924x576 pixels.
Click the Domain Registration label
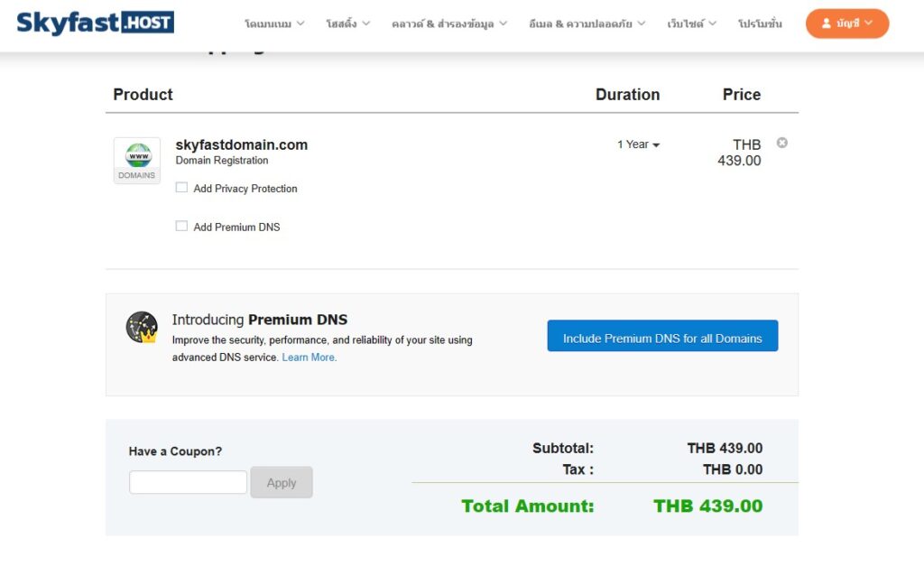[222, 161]
